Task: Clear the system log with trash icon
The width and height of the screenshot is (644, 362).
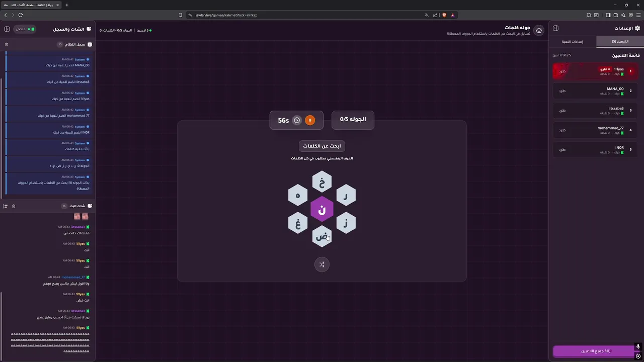Action: pos(7,44)
